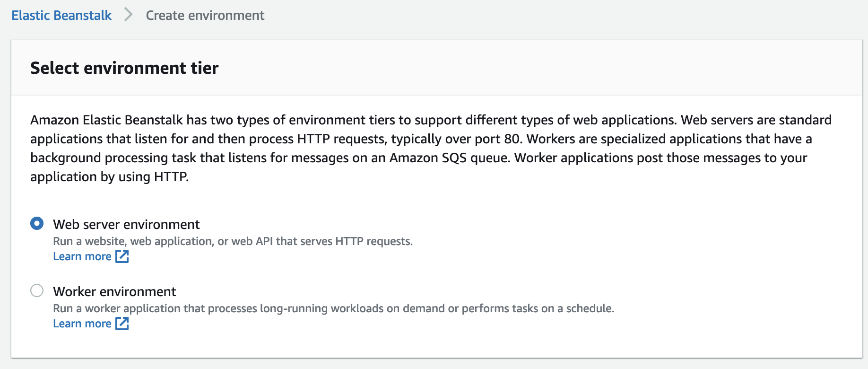This screenshot has height=369, width=868.
Task: Go back to Elastic Beanstalk via breadcrumb
Action: (x=61, y=15)
